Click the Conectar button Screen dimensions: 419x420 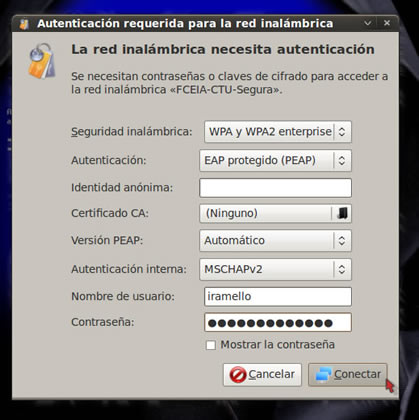click(348, 375)
